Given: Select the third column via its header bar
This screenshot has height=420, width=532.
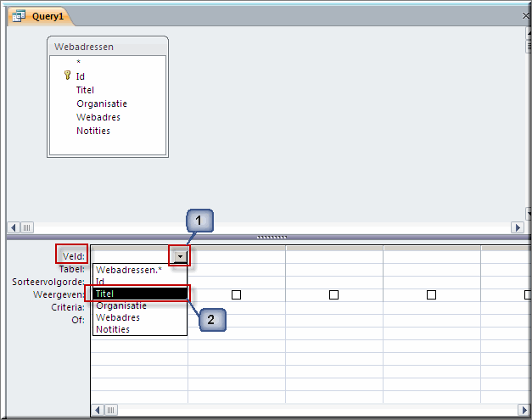Looking at the screenshot, I should (334, 249).
